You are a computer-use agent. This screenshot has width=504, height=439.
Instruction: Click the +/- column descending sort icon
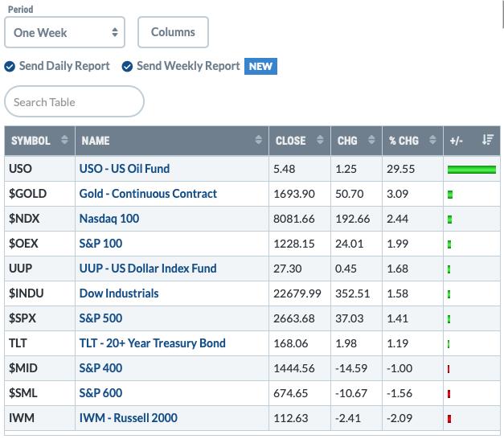tap(488, 140)
